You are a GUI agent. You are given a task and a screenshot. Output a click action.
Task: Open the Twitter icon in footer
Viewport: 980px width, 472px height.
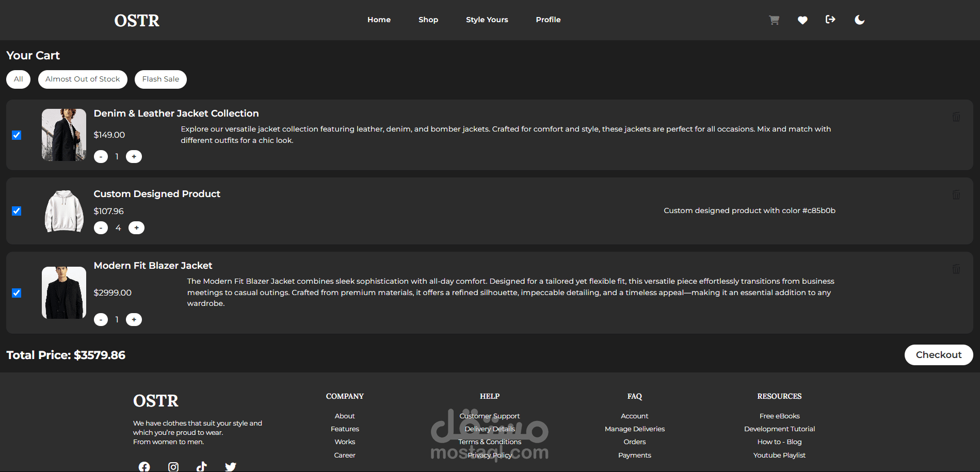coord(231,467)
